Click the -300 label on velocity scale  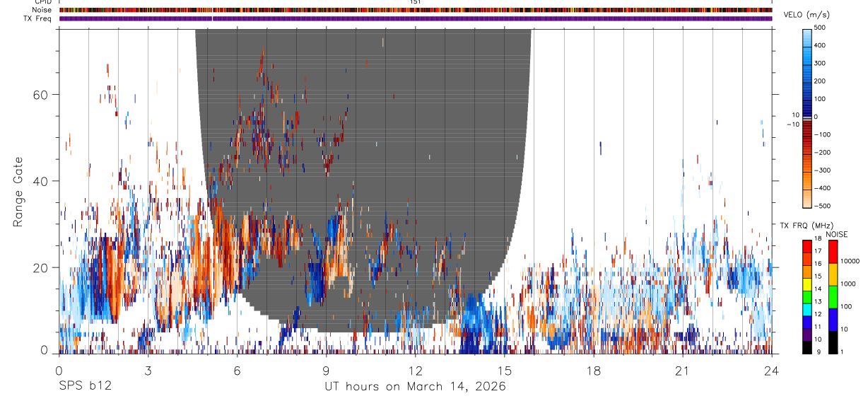(x=824, y=170)
